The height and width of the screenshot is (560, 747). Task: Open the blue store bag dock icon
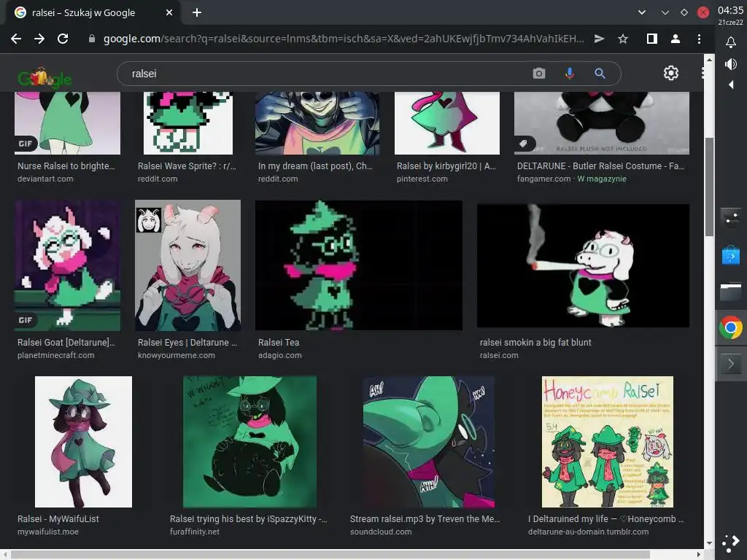point(731,255)
